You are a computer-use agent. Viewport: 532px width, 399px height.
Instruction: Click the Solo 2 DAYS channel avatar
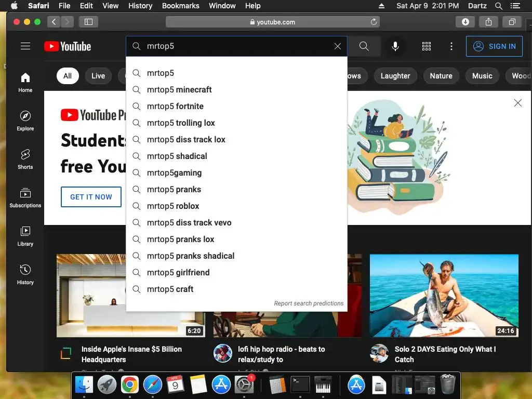(379, 353)
